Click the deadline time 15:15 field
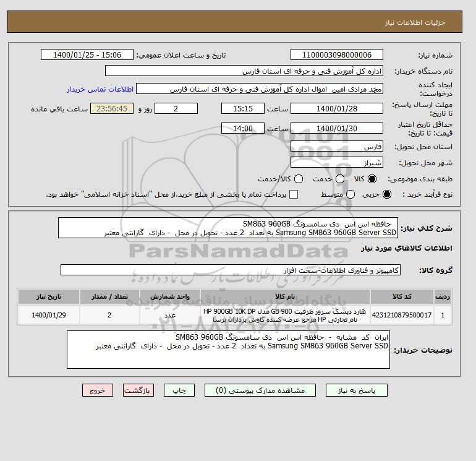Viewport: 476px width, 461px height. 243,108
